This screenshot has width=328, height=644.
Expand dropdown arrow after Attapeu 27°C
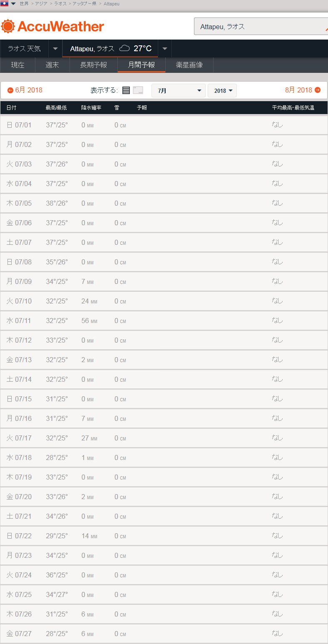pos(165,49)
